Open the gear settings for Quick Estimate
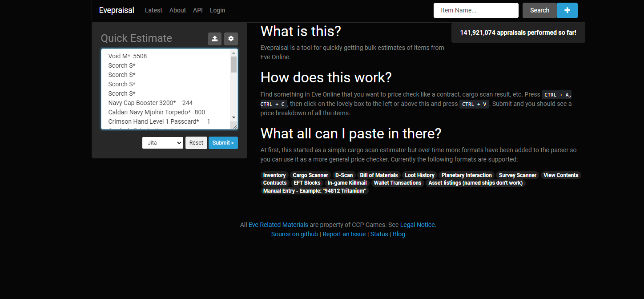The image size is (644, 299). (x=231, y=39)
